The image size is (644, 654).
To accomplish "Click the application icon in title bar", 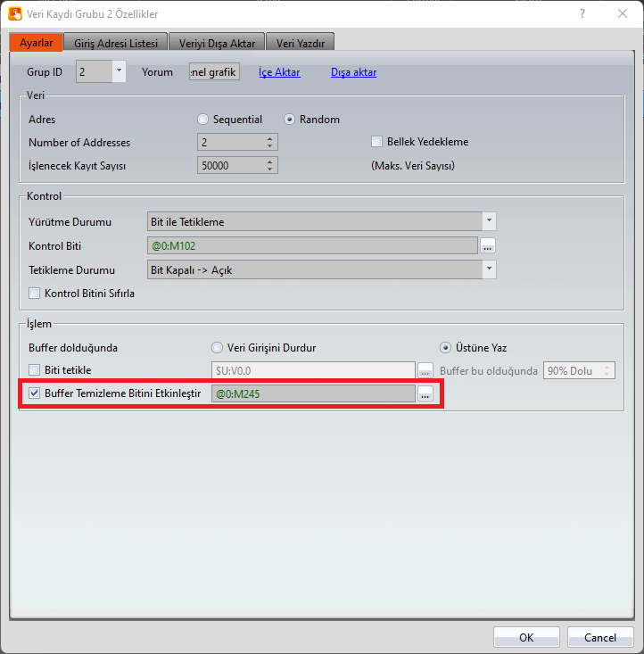I will [x=15, y=14].
